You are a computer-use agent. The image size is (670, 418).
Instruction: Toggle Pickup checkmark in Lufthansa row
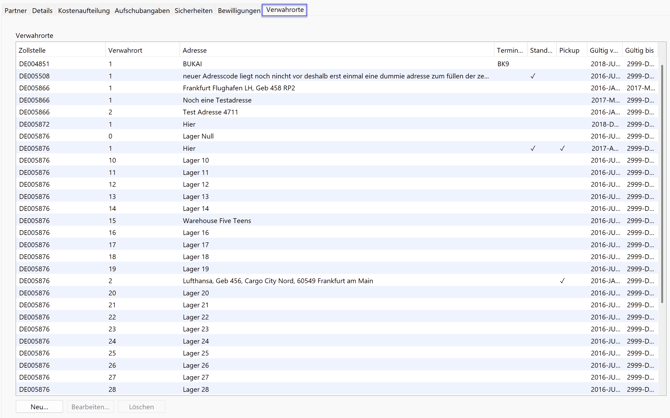pos(562,281)
